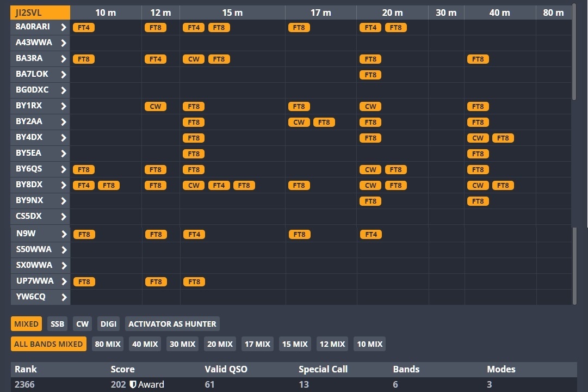Click the upper table's vertical scrollbar

(574, 52)
